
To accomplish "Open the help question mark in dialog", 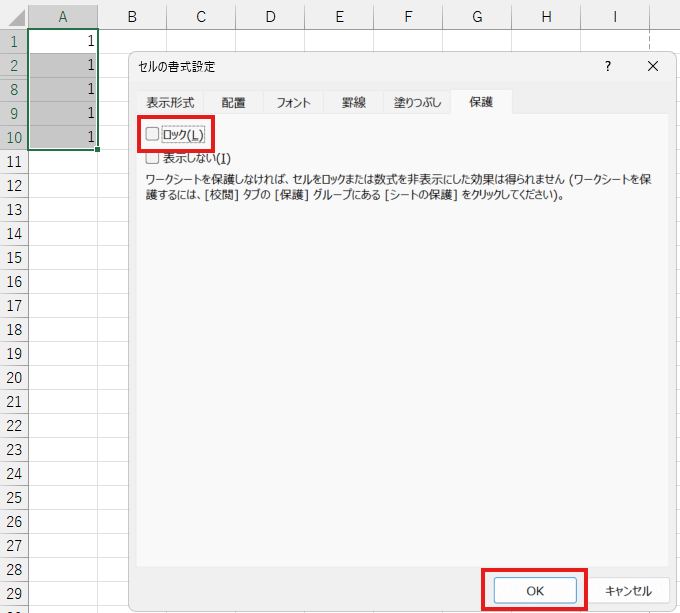I will (x=608, y=66).
